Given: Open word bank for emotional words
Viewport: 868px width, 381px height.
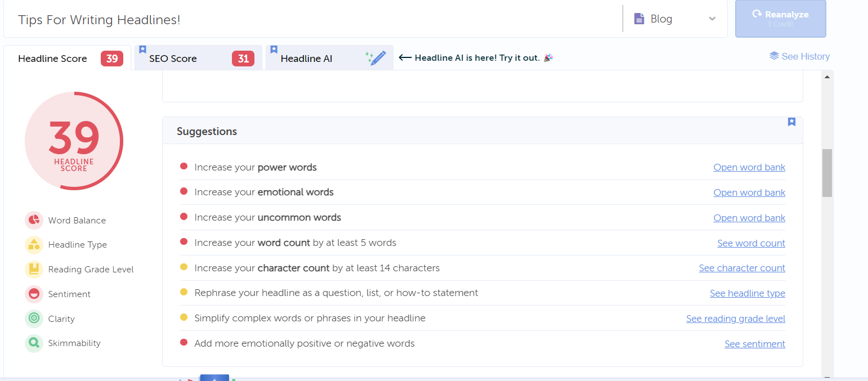Looking at the screenshot, I should [x=749, y=192].
